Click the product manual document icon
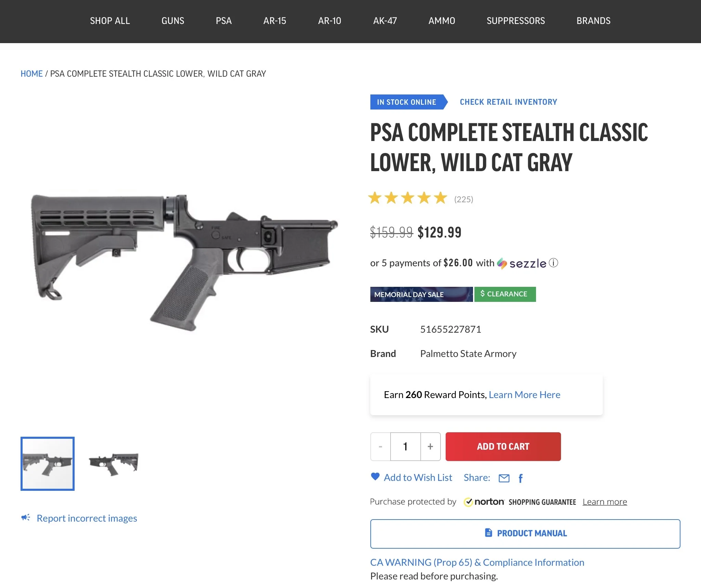 (x=488, y=533)
